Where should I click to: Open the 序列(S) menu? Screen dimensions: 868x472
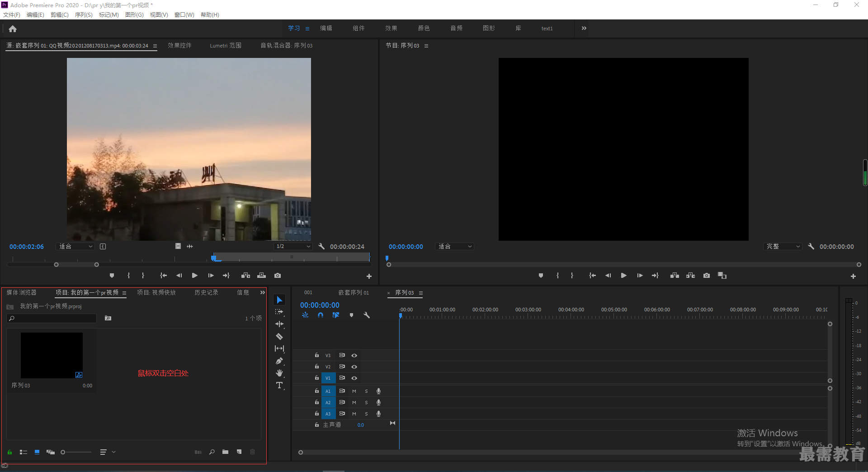point(84,15)
